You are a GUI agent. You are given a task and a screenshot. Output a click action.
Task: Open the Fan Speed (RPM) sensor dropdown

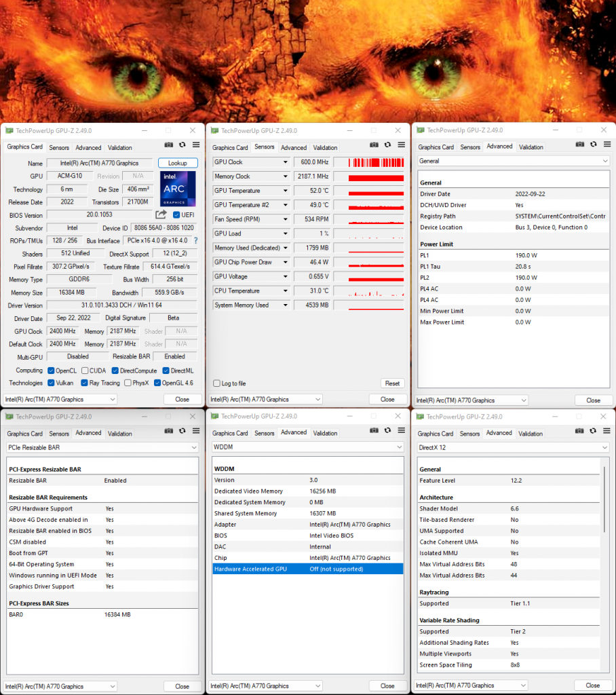click(286, 219)
